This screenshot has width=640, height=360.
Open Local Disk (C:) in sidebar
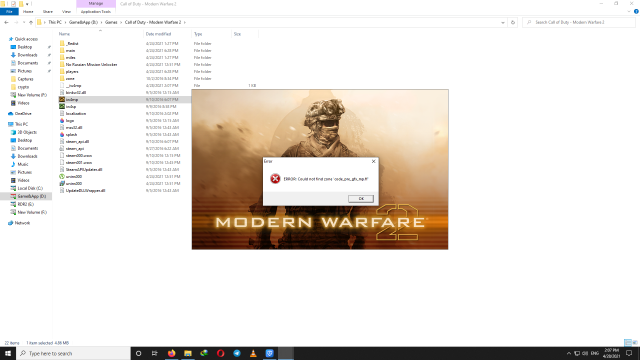(x=30, y=188)
